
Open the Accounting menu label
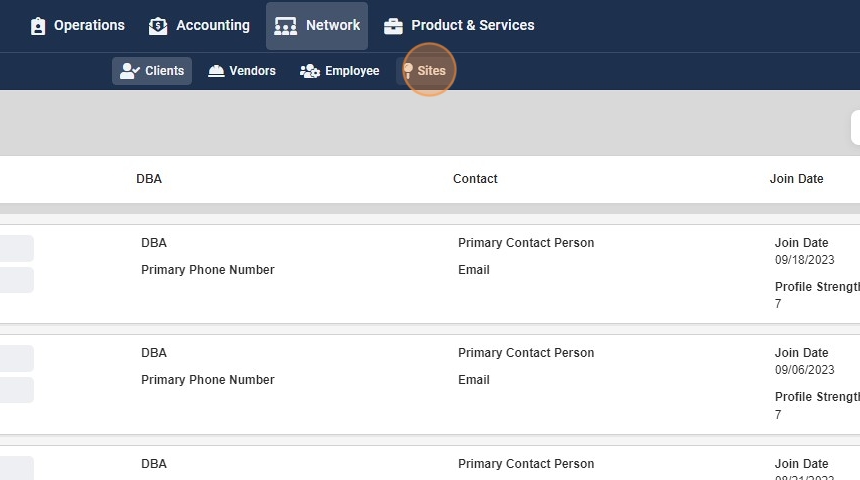tap(213, 25)
